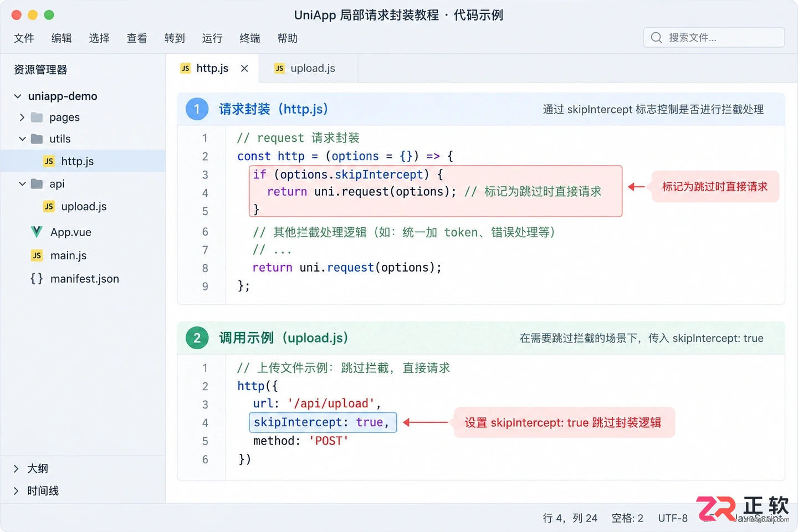This screenshot has height=532, width=798.
Task: Click the pages folder name
Action: pos(64,117)
